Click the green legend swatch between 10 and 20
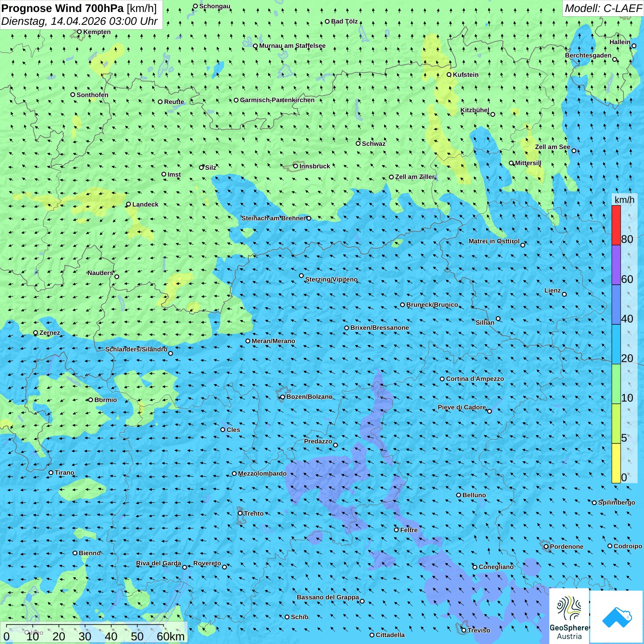644x644 pixels. (616, 384)
